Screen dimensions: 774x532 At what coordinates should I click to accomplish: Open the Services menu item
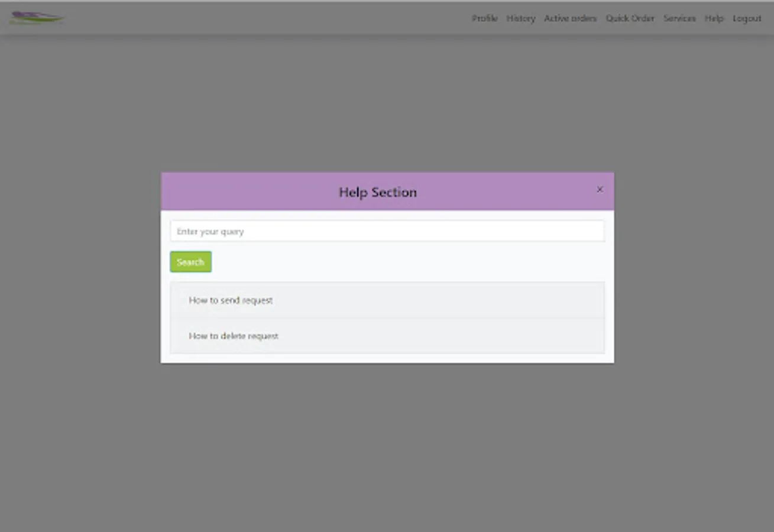[x=679, y=18]
